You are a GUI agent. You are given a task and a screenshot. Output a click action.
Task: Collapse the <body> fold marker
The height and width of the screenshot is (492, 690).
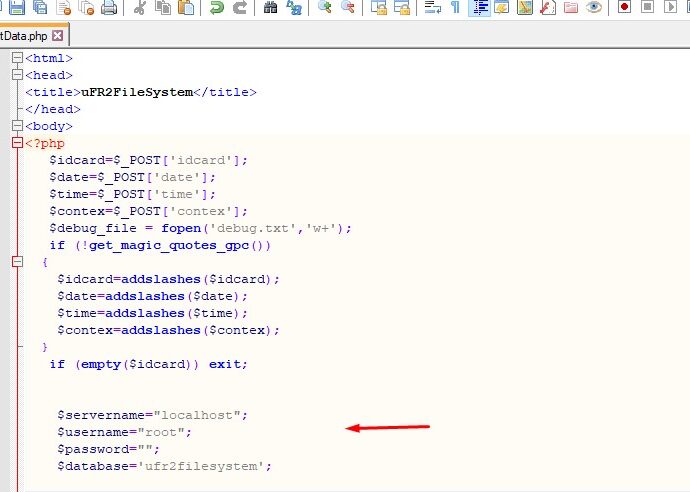(17, 126)
